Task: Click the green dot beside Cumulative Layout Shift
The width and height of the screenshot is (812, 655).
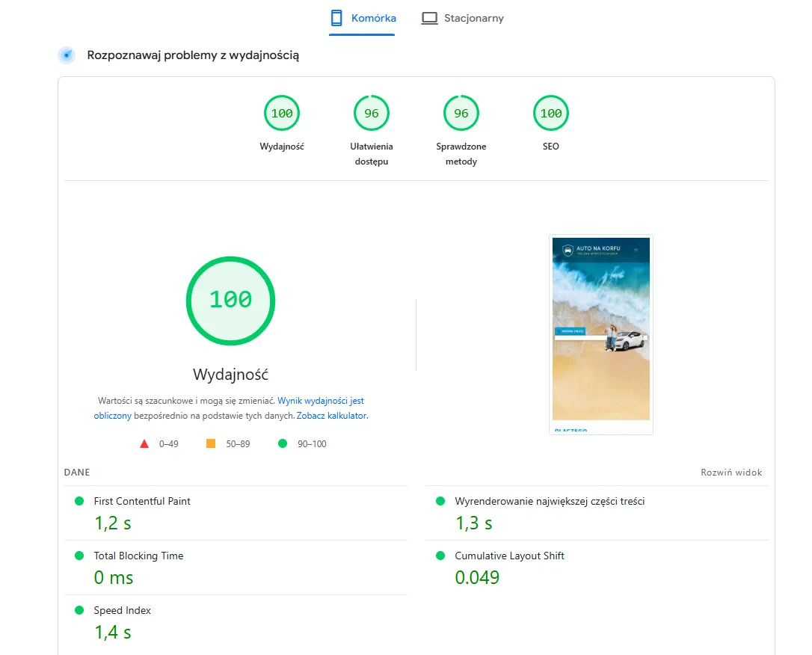Action: point(440,556)
